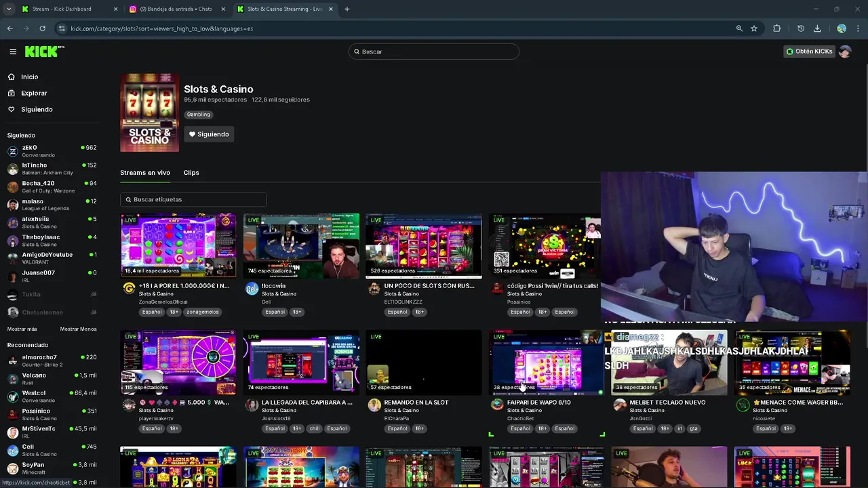Viewport: 868px width, 488px height.
Task: Open the tab search dropdown arrow
Action: point(8,9)
